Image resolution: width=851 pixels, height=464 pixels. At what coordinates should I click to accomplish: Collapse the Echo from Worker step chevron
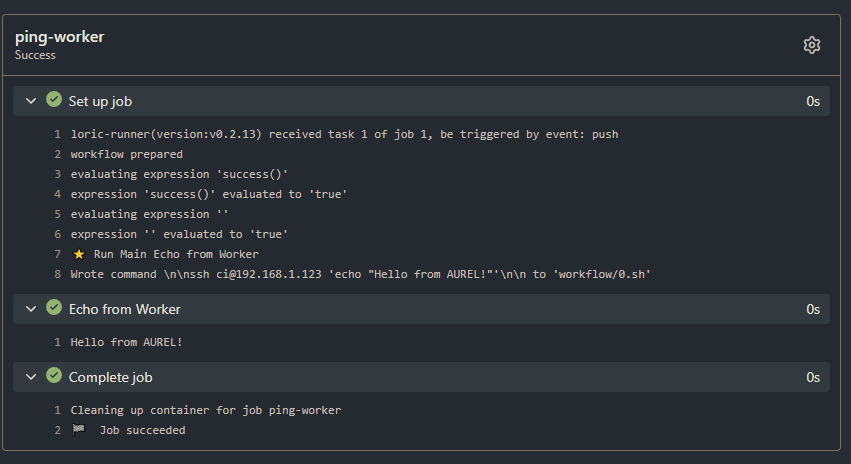[31, 309]
